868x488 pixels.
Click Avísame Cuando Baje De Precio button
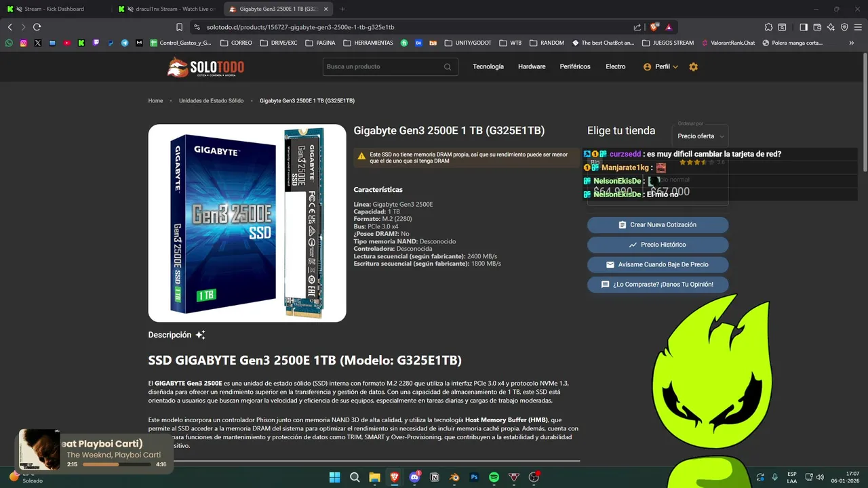pyautogui.click(x=658, y=264)
